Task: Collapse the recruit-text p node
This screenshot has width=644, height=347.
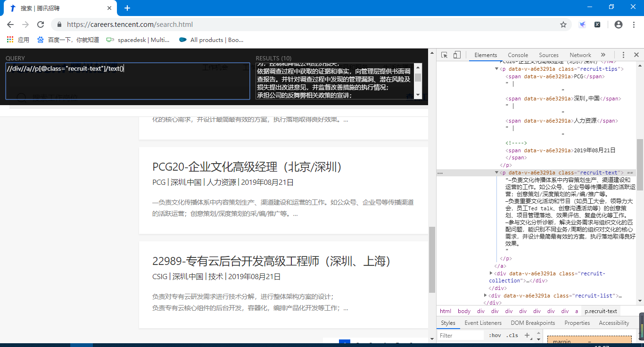Action: (496, 173)
